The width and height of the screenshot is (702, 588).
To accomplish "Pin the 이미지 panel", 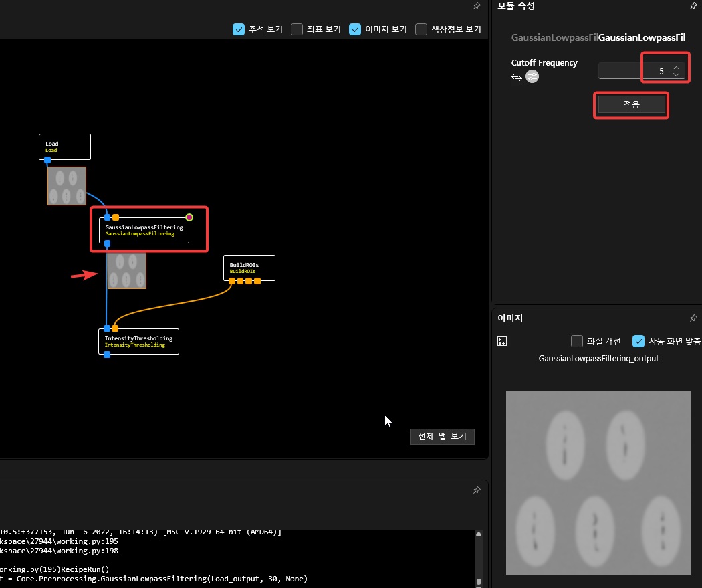I will coord(693,318).
